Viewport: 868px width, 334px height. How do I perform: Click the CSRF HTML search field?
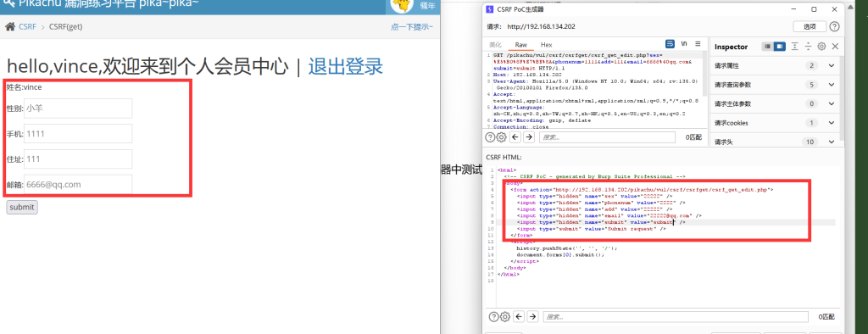tap(676, 317)
